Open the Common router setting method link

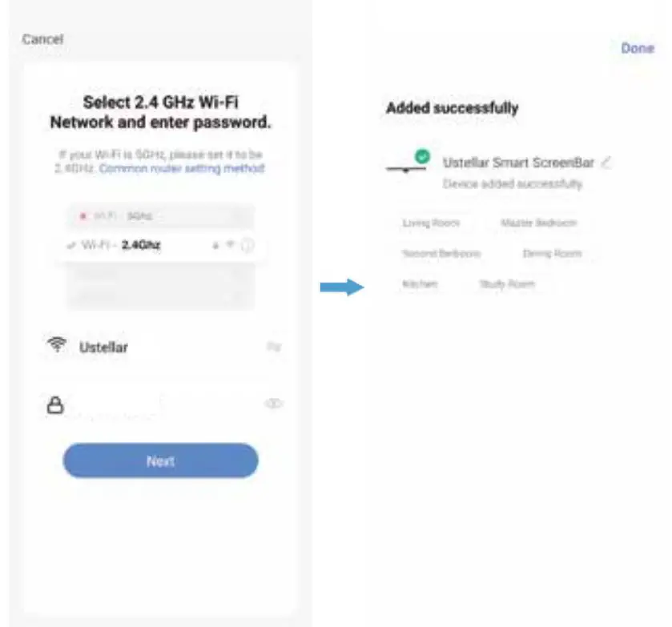pos(182,169)
